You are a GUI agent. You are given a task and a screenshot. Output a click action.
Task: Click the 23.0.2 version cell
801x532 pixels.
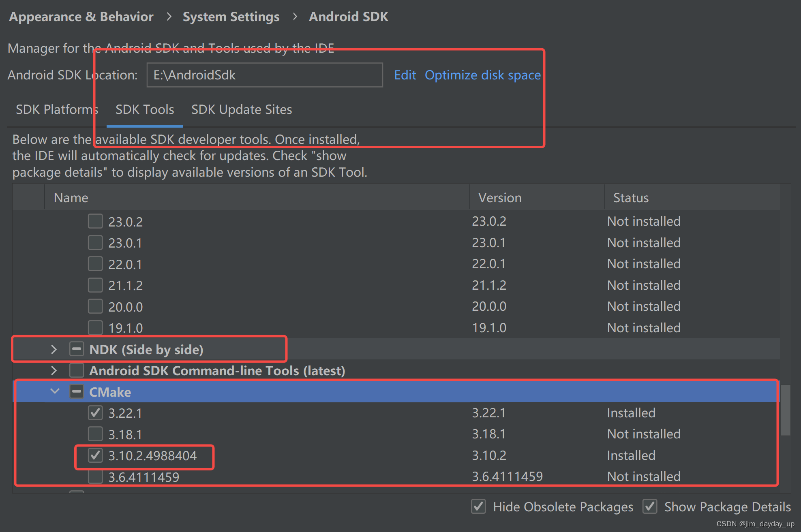(489, 221)
